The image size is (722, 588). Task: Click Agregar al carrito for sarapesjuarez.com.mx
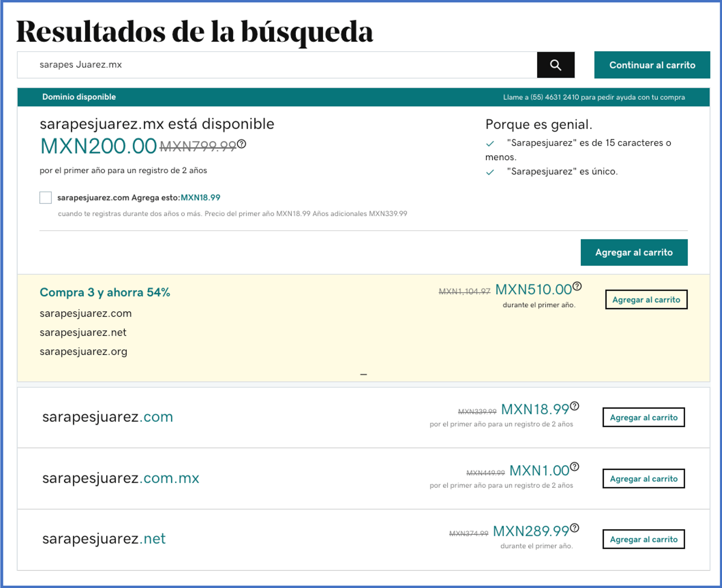point(643,478)
